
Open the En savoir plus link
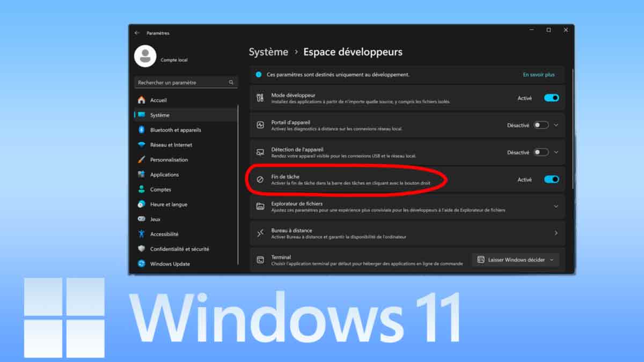coord(539,75)
